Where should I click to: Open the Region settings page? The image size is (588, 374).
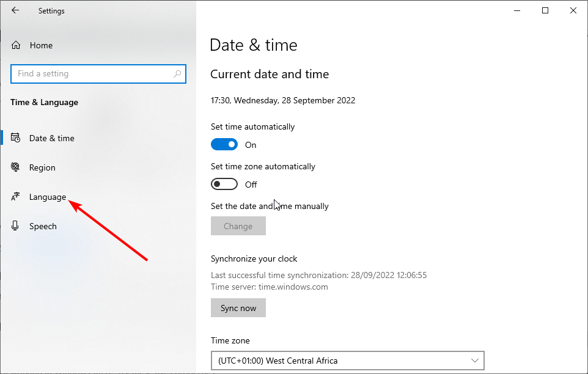click(42, 167)
